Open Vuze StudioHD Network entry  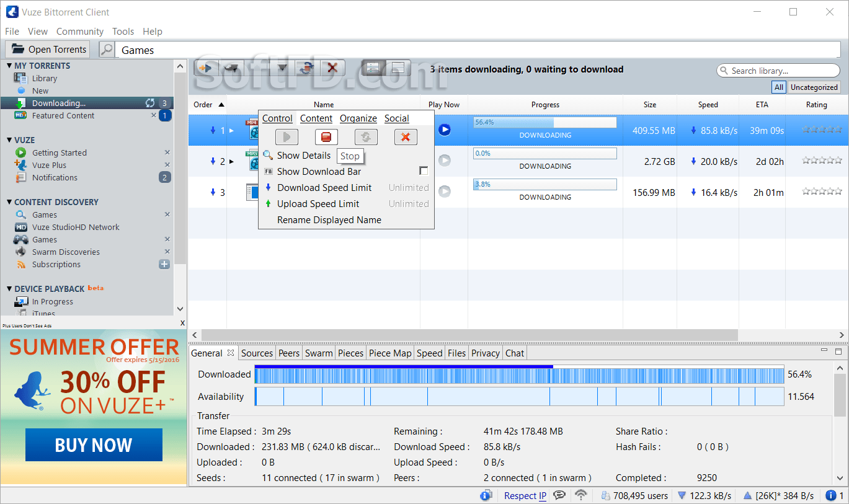point(76,227)
